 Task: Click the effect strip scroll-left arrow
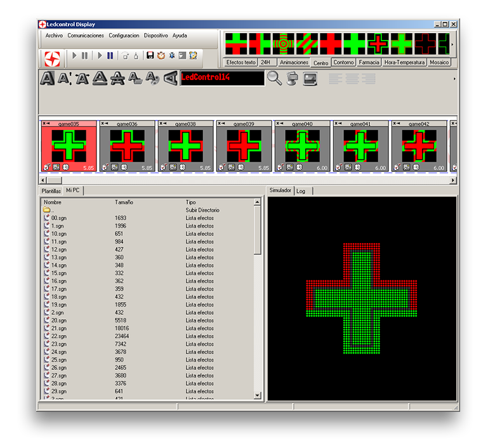pyautogui.click(x=43, y=180)
